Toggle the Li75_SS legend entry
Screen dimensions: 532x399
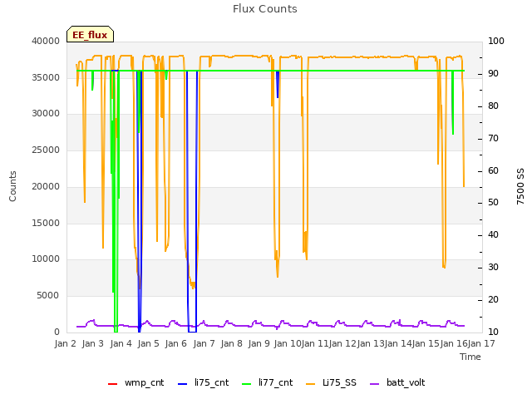(x=331, y=382)
